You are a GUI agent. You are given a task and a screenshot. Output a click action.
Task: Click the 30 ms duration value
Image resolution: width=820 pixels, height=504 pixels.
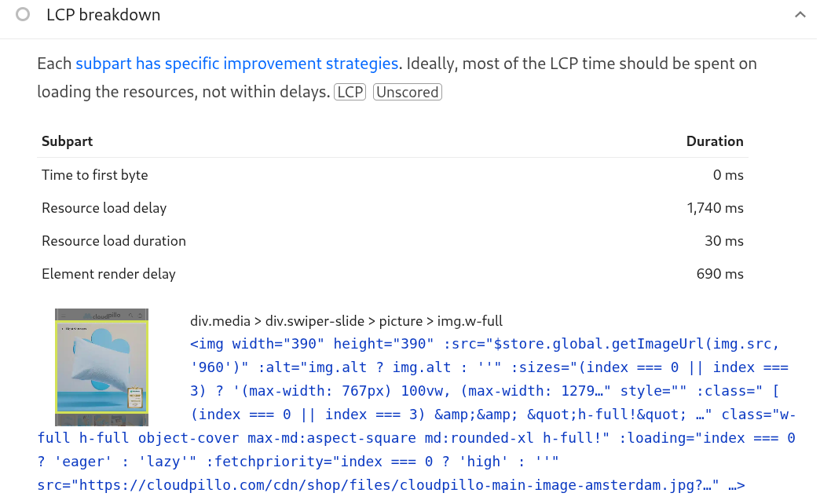tap(723, 241)
